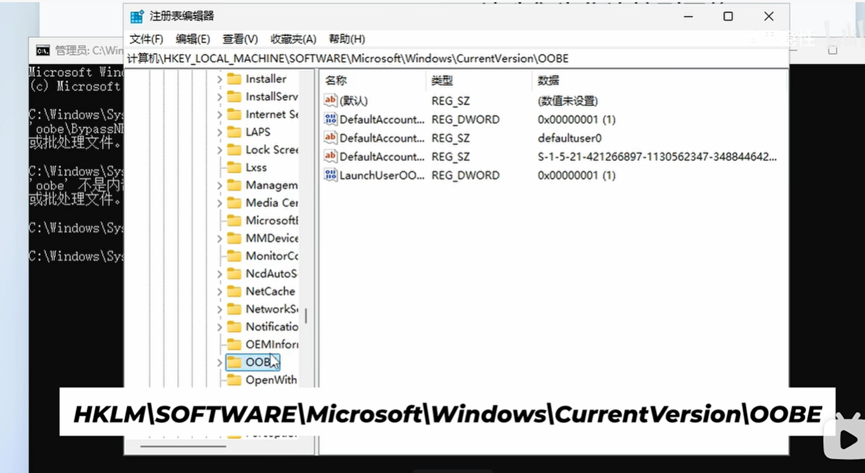865x473 pixels.
Task: Click REG_DWORD type cell of LaunchUserOO... row
Action: coord(465,175)
